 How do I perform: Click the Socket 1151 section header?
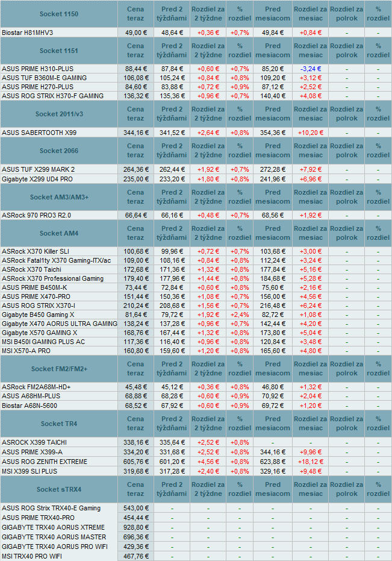[59, 51]
